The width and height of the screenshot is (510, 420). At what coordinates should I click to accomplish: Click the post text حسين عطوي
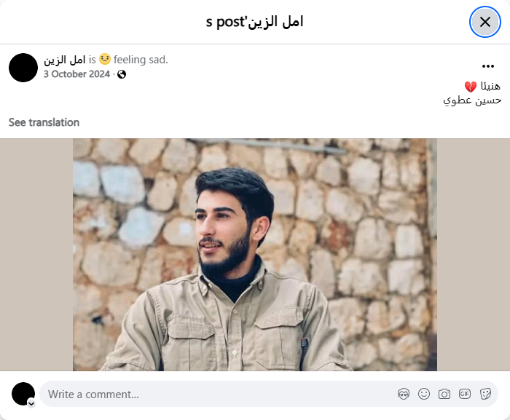[472, 100]
